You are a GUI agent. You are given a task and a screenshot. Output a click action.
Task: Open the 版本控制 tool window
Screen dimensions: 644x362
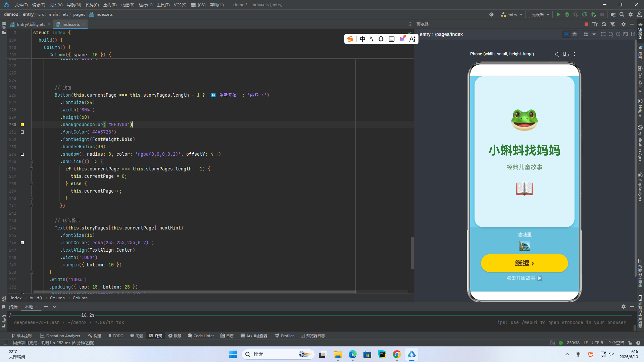(21, 335)
